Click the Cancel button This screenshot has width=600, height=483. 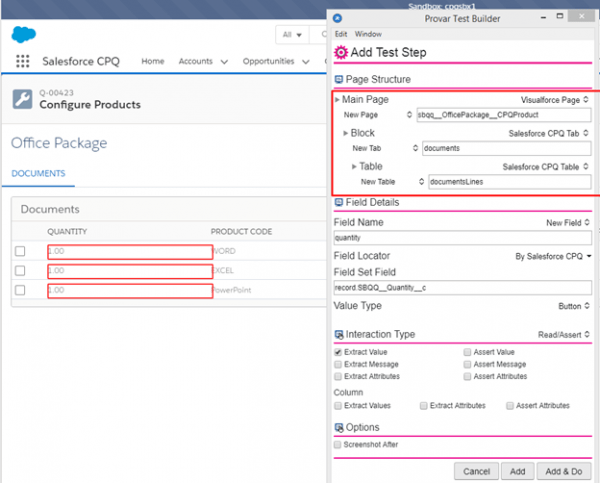(x=476, y=472)
